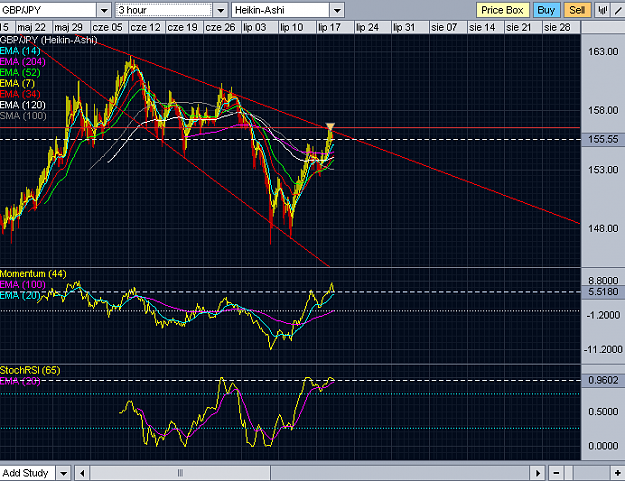
Task: Click the Momentum (44) study label
Action: tap(33, 274)
